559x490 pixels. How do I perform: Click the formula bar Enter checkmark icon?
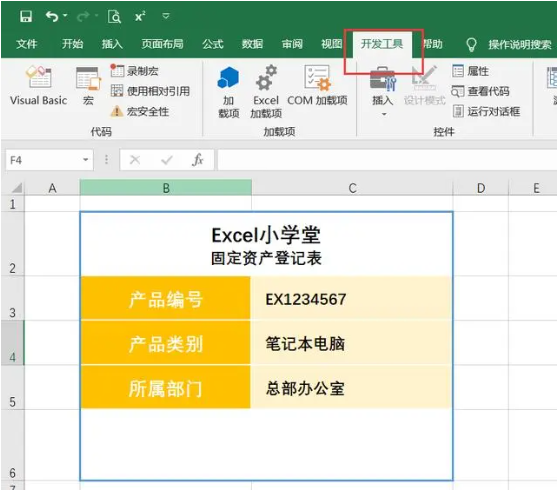[x=166, y=160]
